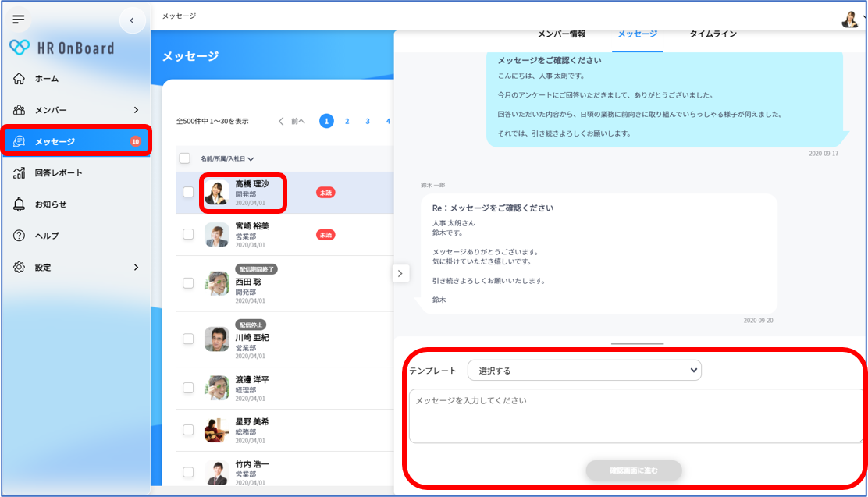Open 星野 美希's avatar photo
The height and width of the screenshot is (497, 868).
(x=216, y=430)
